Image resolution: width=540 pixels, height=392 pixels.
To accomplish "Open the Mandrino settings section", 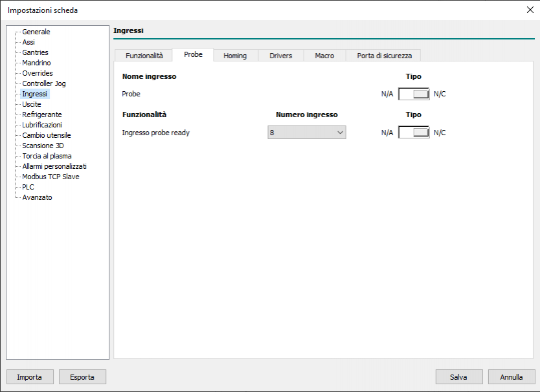I will (x=36, y=63).
